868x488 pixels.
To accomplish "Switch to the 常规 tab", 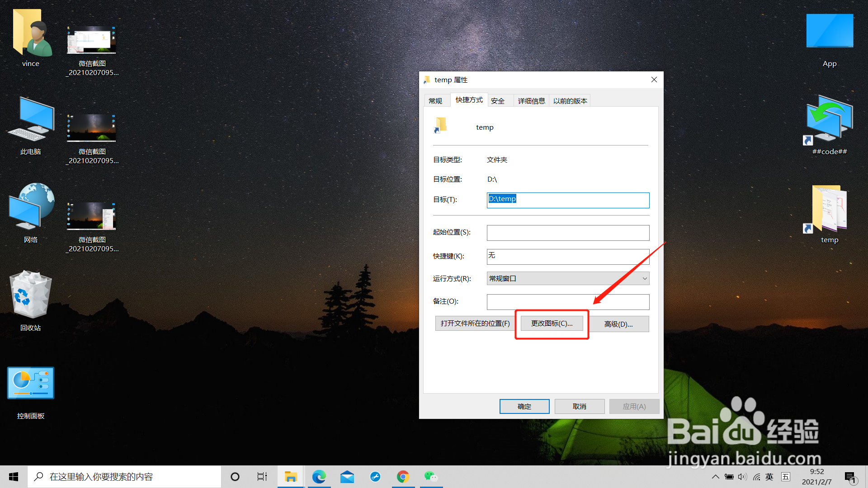I will tap(435, 101).
